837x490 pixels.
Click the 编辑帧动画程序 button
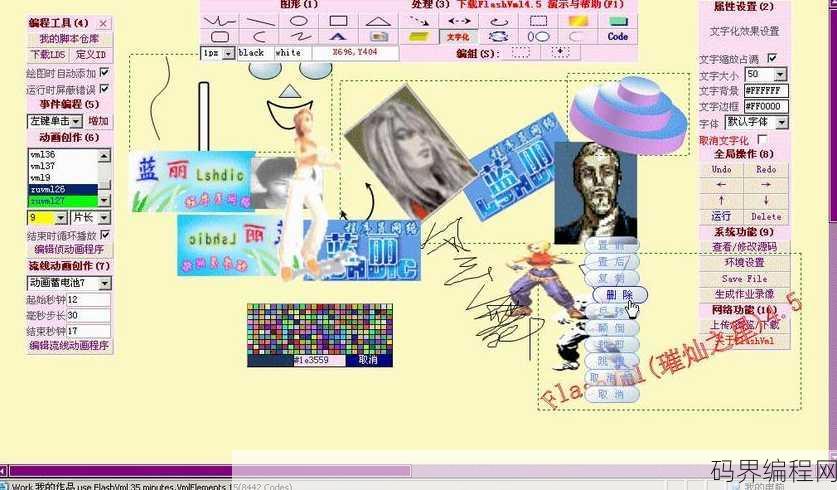(x=69, y=249)
